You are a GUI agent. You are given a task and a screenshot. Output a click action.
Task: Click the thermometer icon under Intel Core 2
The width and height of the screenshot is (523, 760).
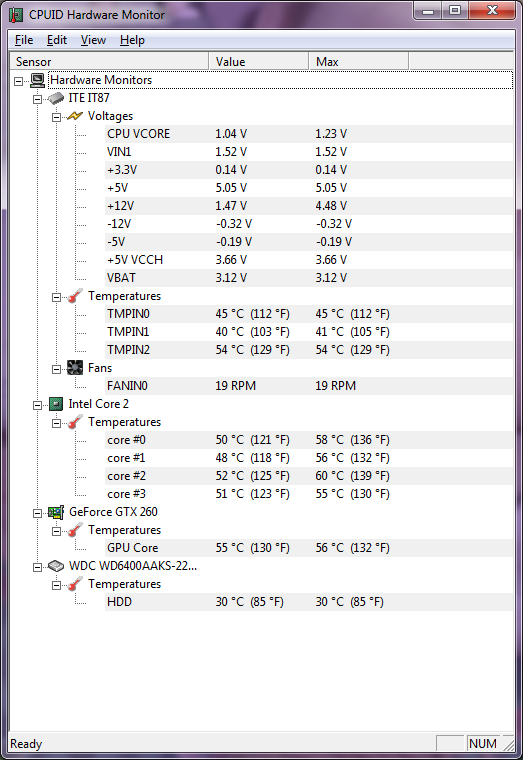click(x=75, y=422)
